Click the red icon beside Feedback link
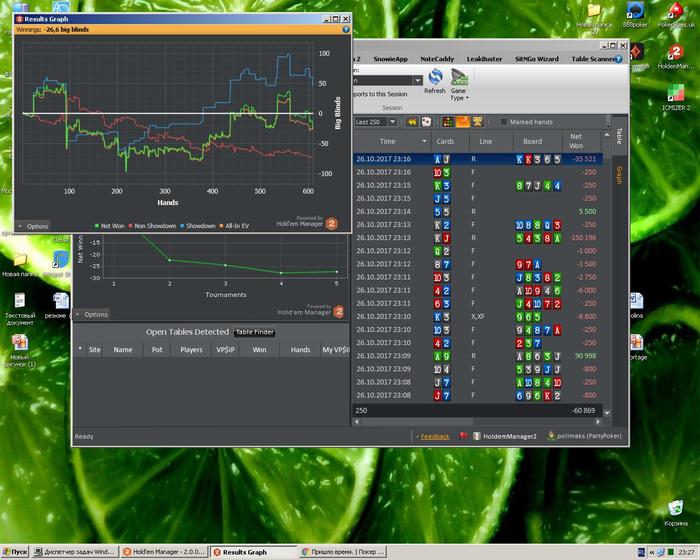This screenshot has height=560, width=700. [463, 435]
